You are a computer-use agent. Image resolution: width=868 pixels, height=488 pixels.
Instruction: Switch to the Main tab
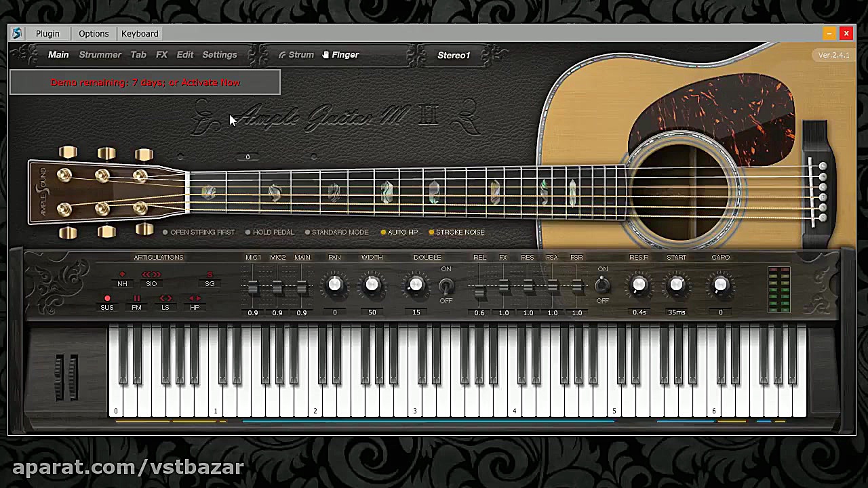point(58,55)
